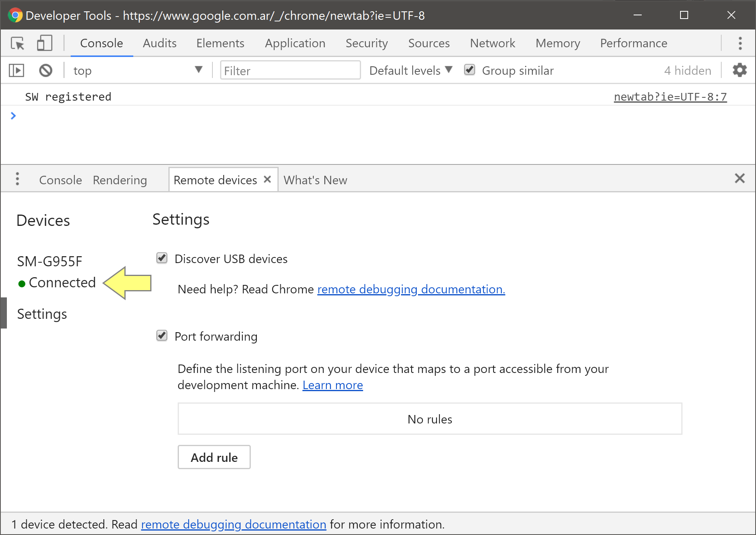
Task: Select the inspect element picker icon
Action: (17, 43)
